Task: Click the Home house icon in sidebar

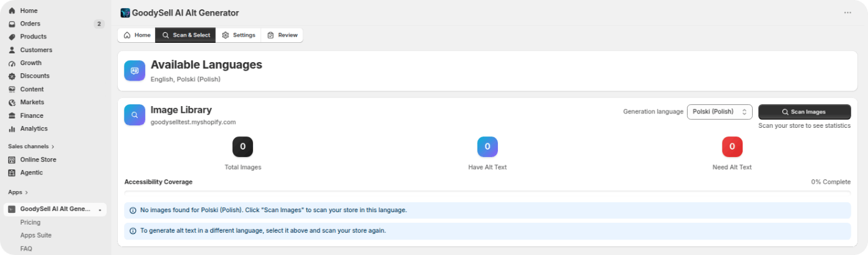Action: 12,11
